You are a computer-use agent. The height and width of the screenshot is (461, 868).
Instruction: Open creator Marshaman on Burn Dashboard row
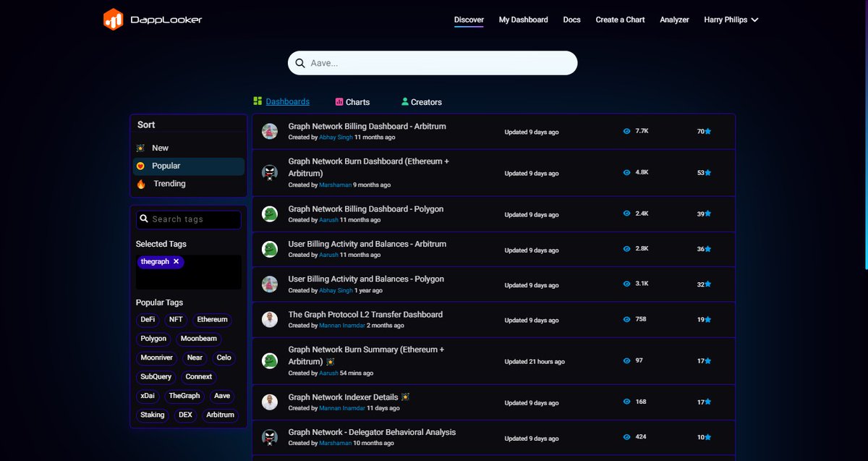coord(336,185)
